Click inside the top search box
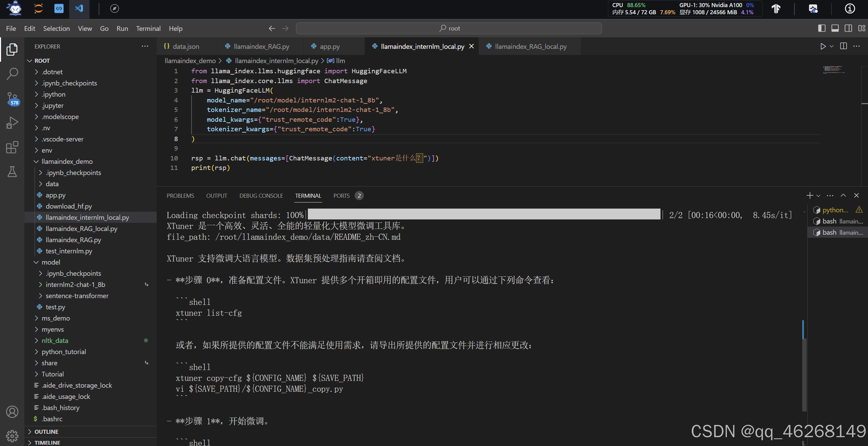Viewport: 868px width, 446px height. [x=449, y=28]
